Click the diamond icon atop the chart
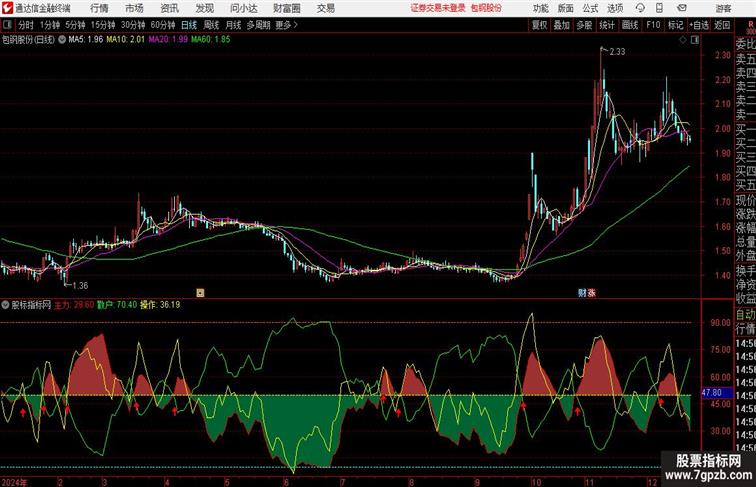Screen dimensions: 756x487 coord(683,40)
